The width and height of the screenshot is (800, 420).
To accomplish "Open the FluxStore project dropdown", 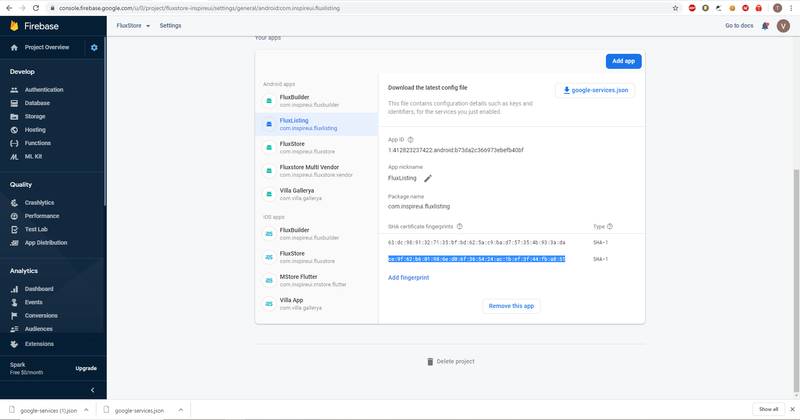I will 133,26.
